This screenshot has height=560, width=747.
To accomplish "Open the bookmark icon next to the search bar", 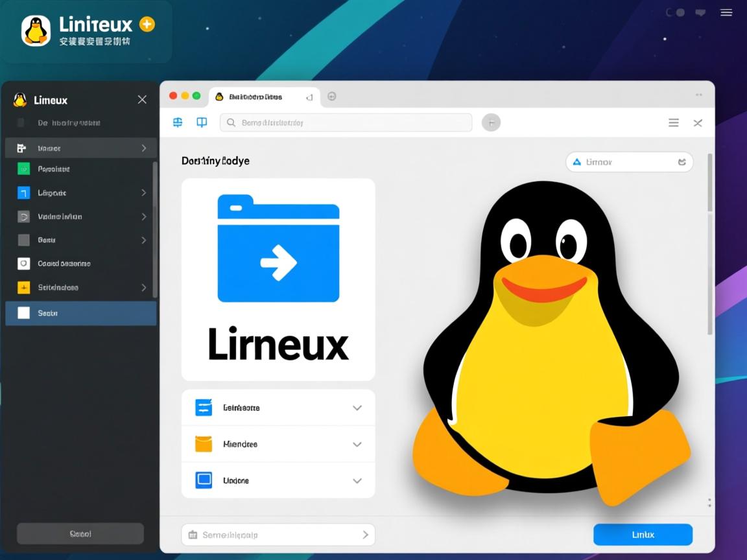I will click(201, 122).
